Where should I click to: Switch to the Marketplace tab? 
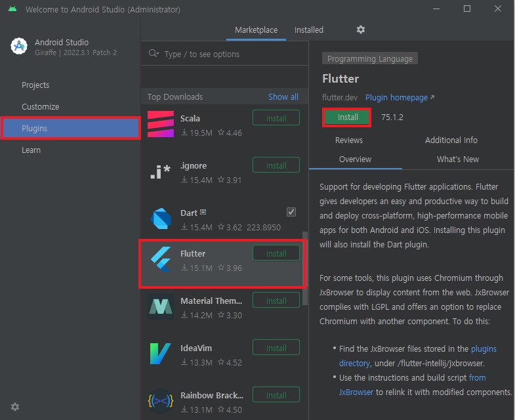click(x=256, y=30)
